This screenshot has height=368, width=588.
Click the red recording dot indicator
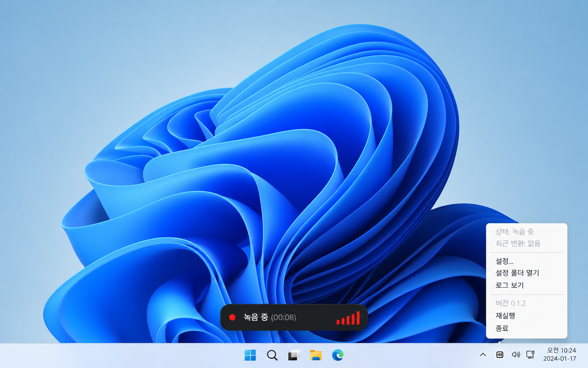(x=232, y=317)
